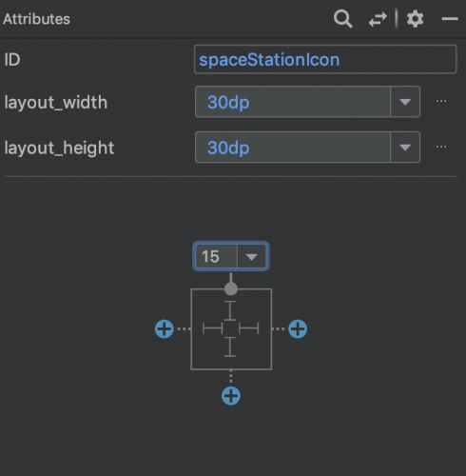The image size is (466, 476).
Task: Toggle the inner horizontal left size handle
Action: 212,328
